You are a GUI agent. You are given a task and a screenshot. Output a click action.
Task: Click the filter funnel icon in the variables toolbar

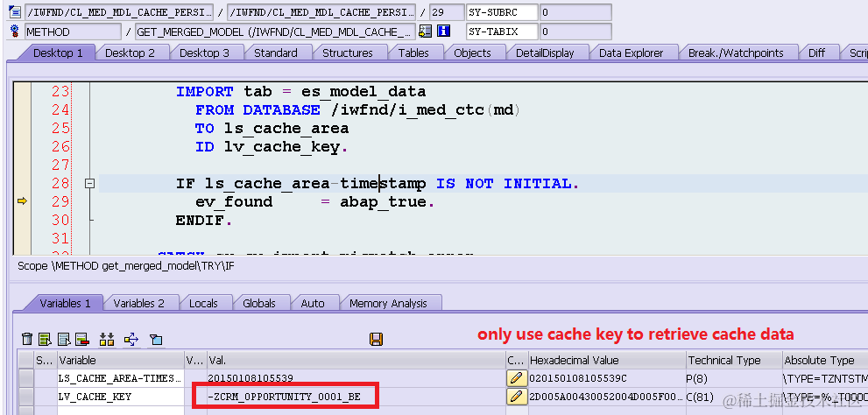tap(156, 339)
